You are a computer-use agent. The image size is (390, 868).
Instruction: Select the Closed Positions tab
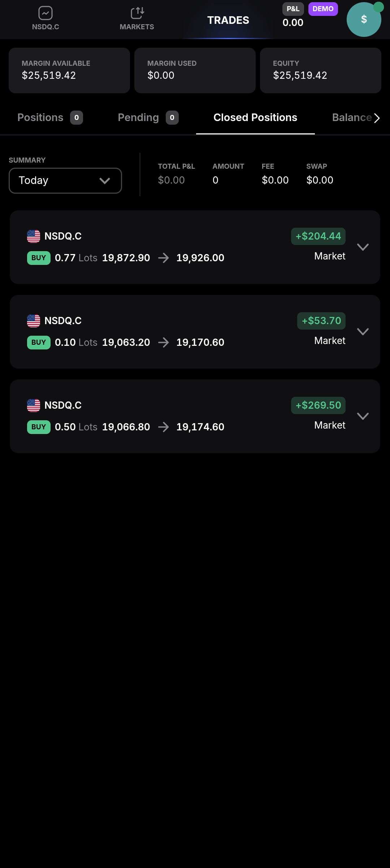pos(255,118)
